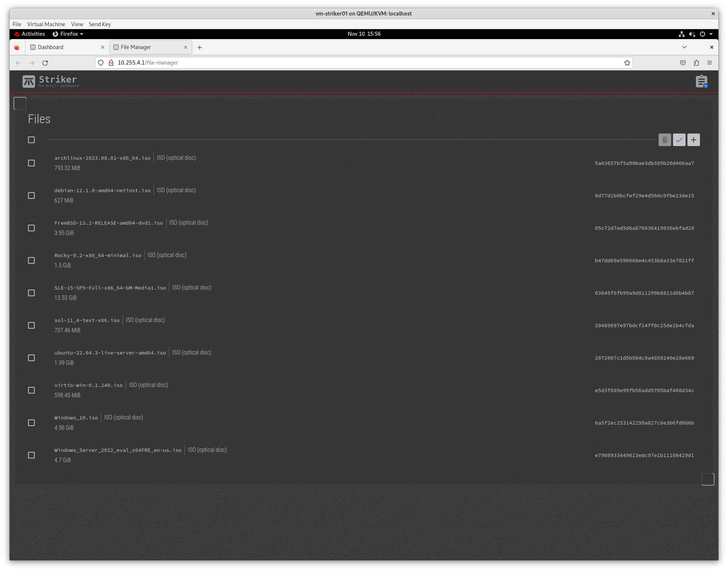Open the Firefox View pinned icon
728x571 pixels.
17,47
